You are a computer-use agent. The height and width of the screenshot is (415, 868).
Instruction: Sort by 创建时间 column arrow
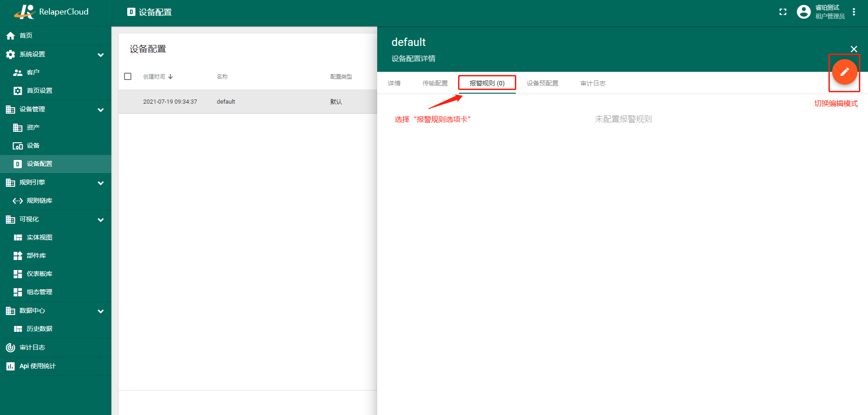170,77
